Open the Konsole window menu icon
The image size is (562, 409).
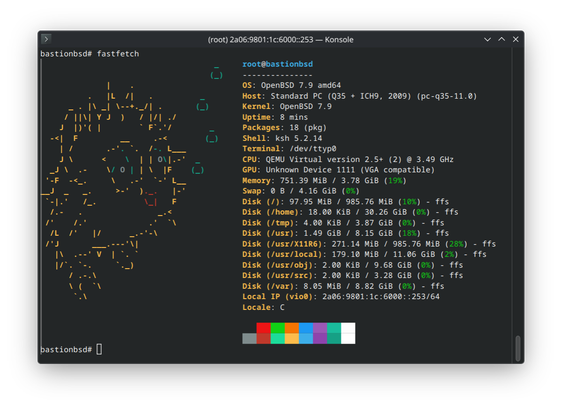[46, 39]
